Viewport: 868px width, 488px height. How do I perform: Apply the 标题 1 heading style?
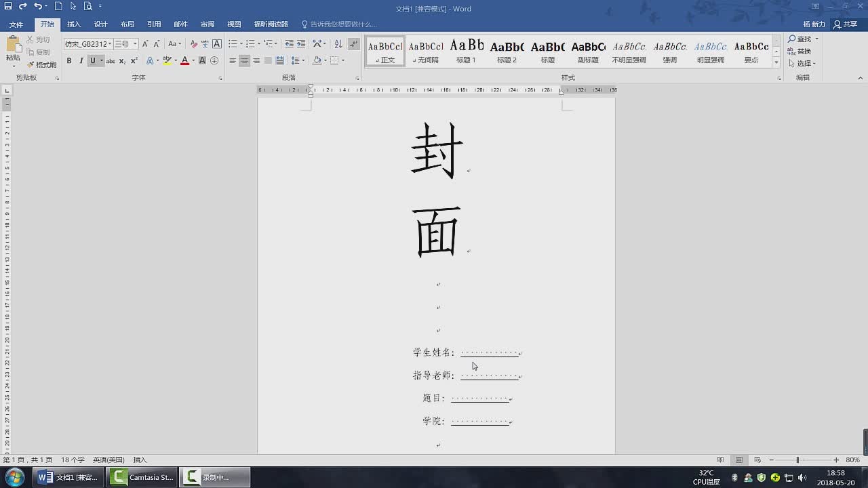466,51
